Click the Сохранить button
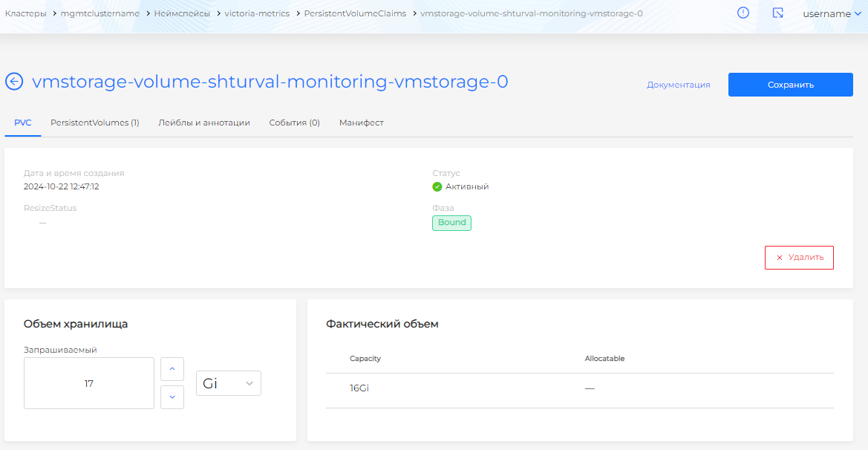This screenshot has width=868, height=450. [x=790, y=85]
